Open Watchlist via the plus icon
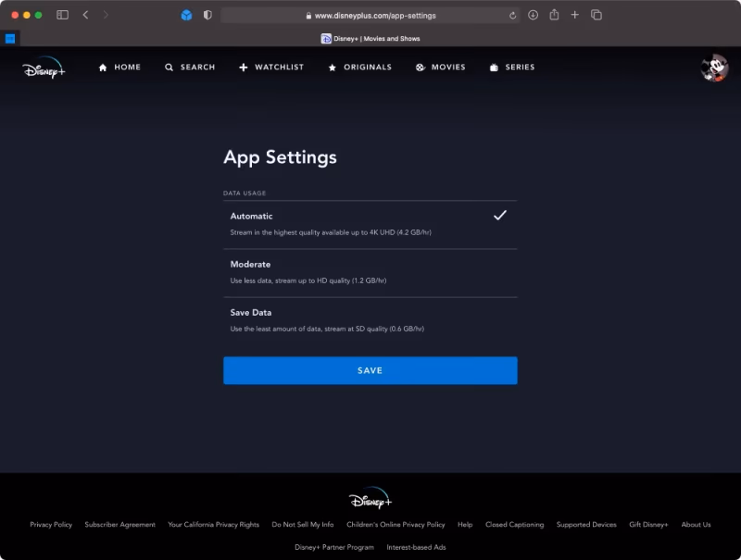This screenshot has height=560, width=741. tap(243, 67)
